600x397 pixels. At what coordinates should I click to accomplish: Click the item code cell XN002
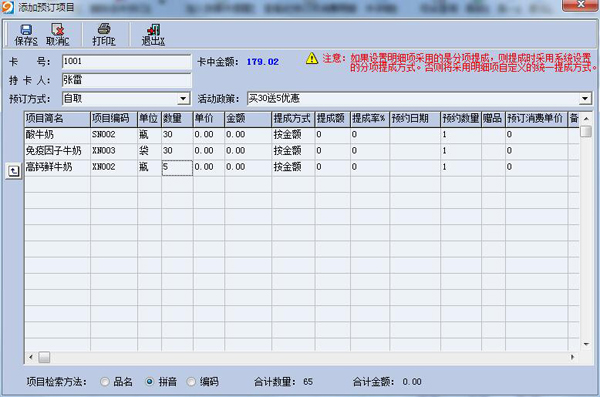tap(114, 167)
